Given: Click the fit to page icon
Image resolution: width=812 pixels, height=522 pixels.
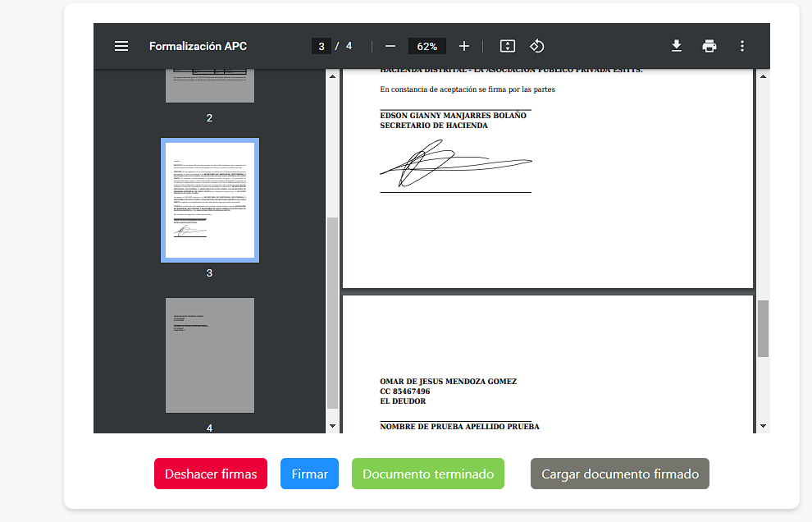Looking at the screenshot, I should [x=508, y=46].
